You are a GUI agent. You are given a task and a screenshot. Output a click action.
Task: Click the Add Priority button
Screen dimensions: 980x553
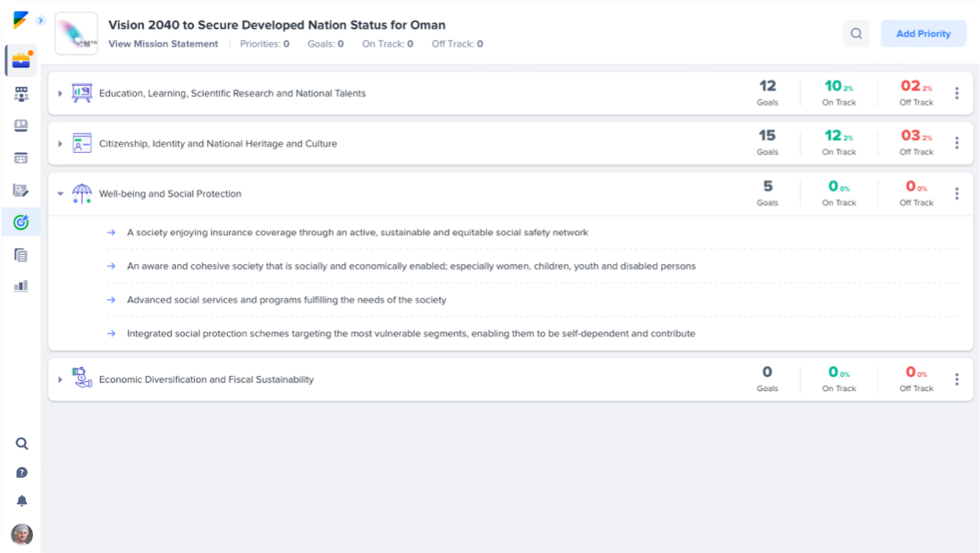[923, 34]
